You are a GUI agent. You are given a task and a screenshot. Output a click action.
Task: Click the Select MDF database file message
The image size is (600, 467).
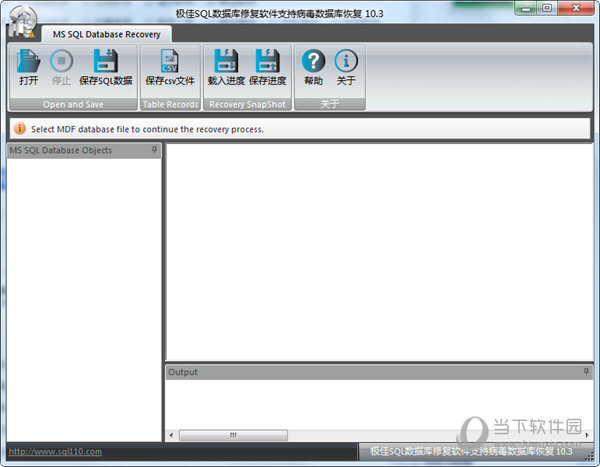point(147,129)
